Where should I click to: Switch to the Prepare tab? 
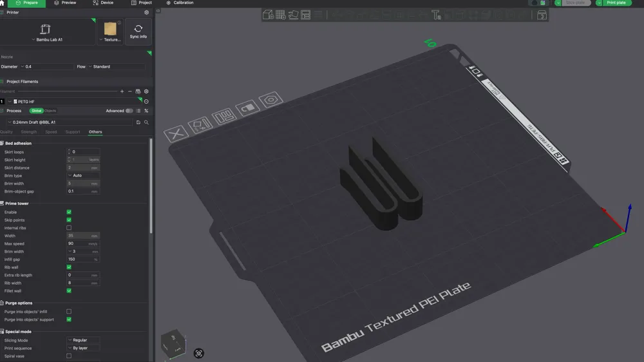[x=26, y=3]
